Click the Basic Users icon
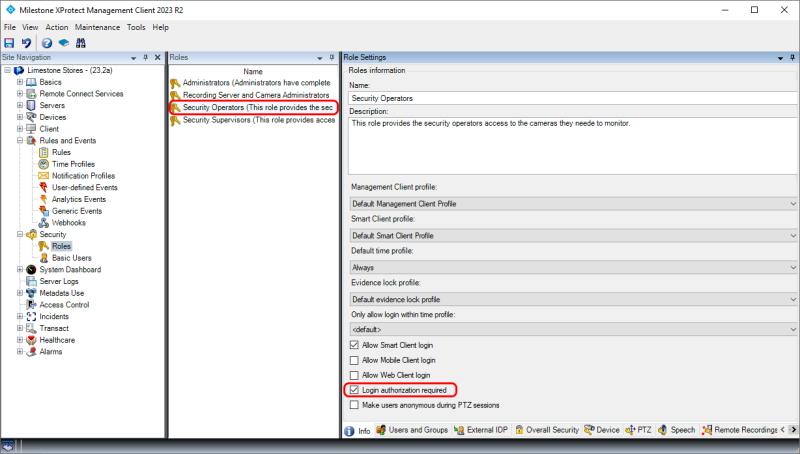This screenshot has width=800, height=454. [44, 258]
